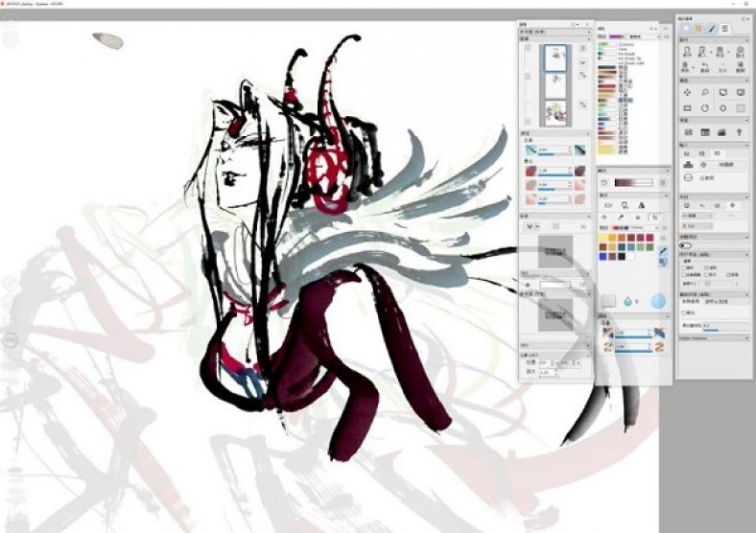Click the thick brush stroke icon right of size slider
The image size is (756, 533).
tap(580, 150)
